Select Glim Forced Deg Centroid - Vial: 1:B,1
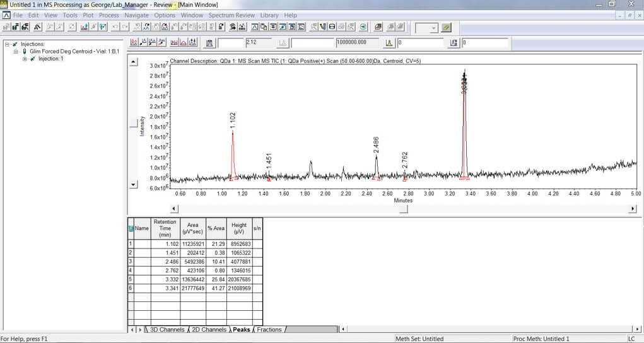Image resolution: width=644 pixels, height=343 pixels. pyautogui.click(x=74, y=51)
